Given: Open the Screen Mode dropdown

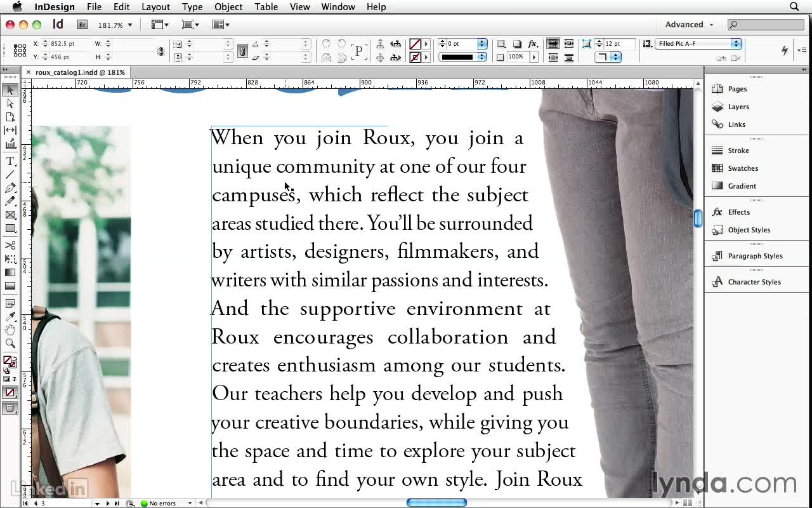Looking at the screenshot, I should [x=190, y=25].
